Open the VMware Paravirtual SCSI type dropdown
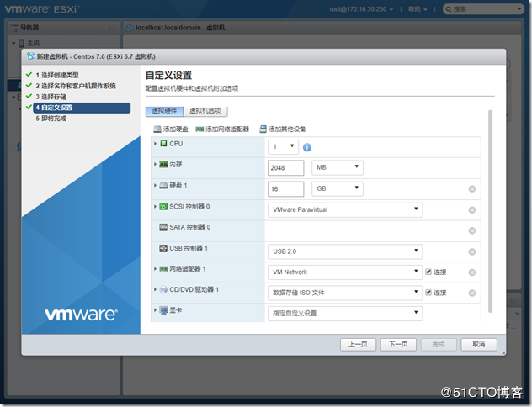The width and height of the screenshot is (532, 407). coord(345,209)
